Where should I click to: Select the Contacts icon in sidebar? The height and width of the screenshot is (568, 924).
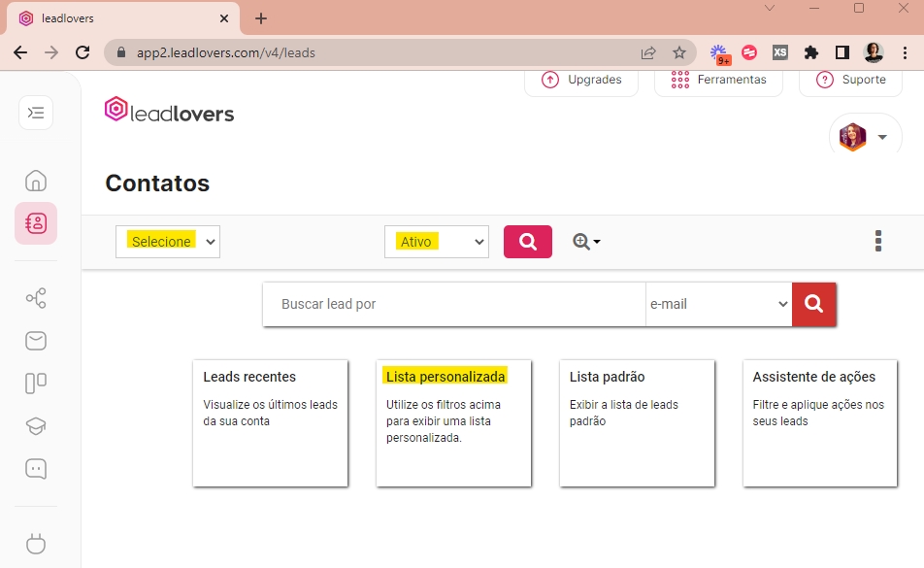click(36, 223)
